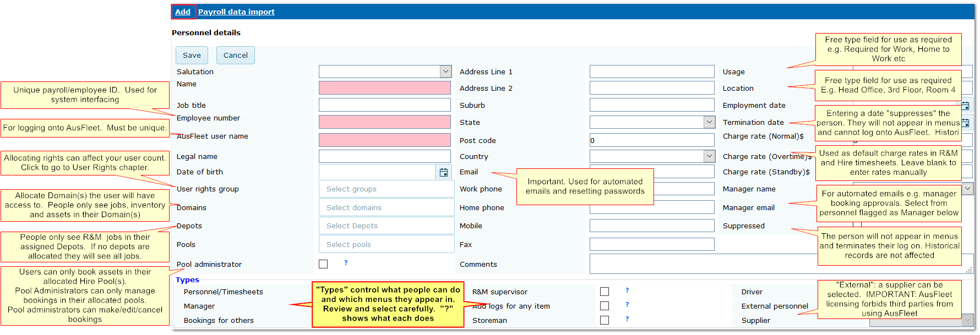Viewport: 980px width, 335px height.
Task: Open the Payroll data import tab
Action: pyautogui.click(x=236, y=12)
